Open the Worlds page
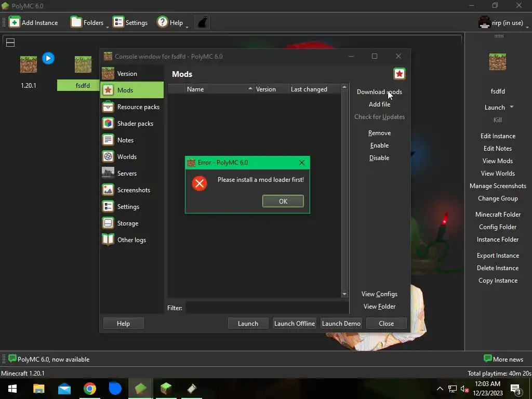The image size is (532, 399). click(x=131, y=157)
